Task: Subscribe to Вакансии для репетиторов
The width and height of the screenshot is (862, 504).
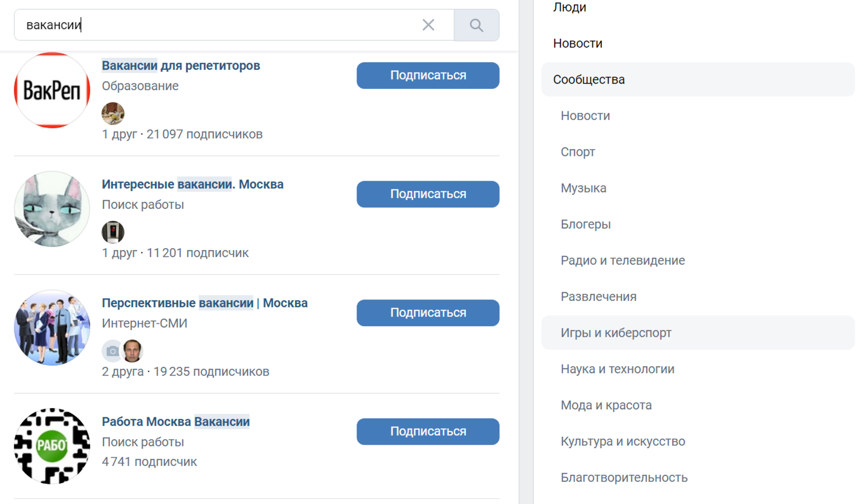Action: (x=428, y=75)
